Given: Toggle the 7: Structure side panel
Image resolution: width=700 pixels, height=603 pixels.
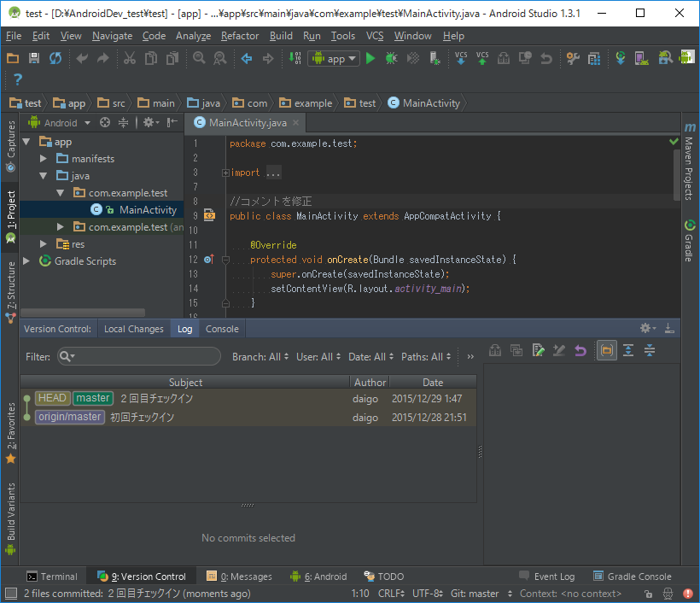Looking at the screenshot, I should (11, 291).
